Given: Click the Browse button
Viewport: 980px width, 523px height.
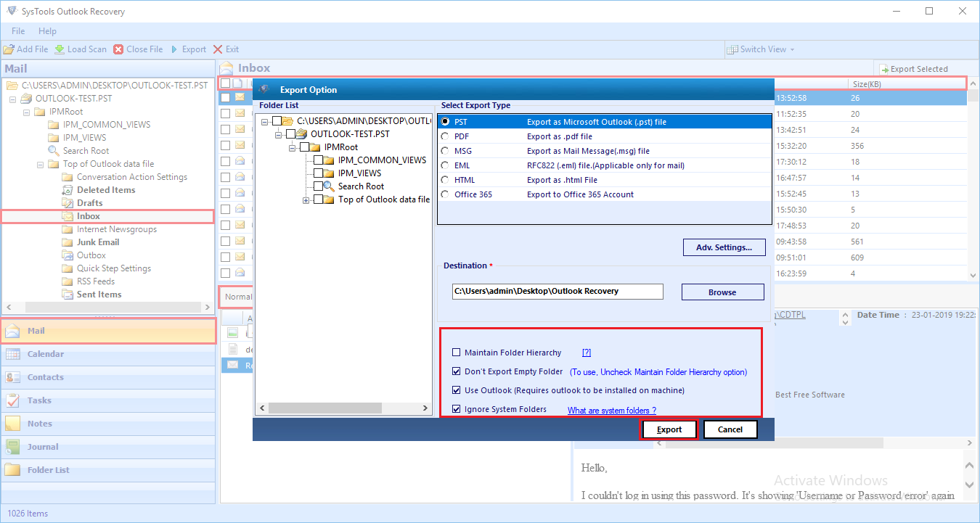Looking at the screenshot, I should click(722, 292).
